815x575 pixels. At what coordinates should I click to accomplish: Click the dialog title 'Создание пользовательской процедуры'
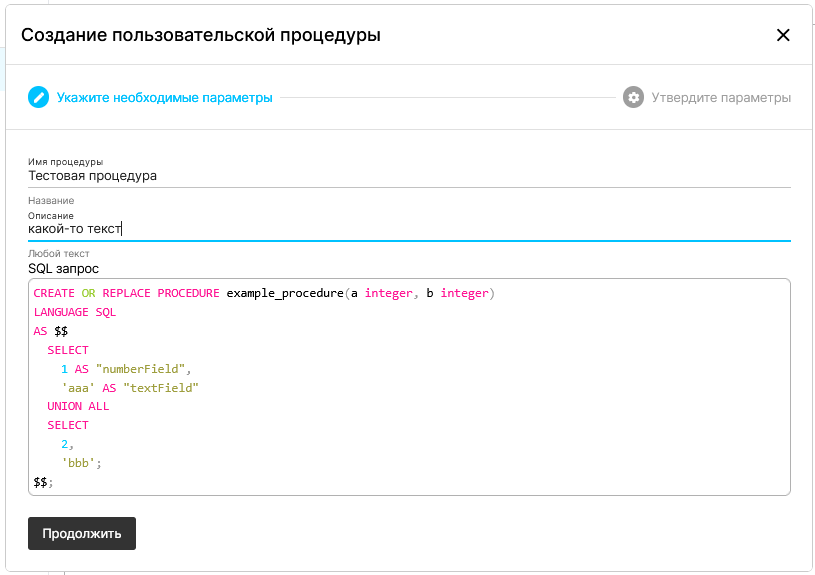pos(201,35)
